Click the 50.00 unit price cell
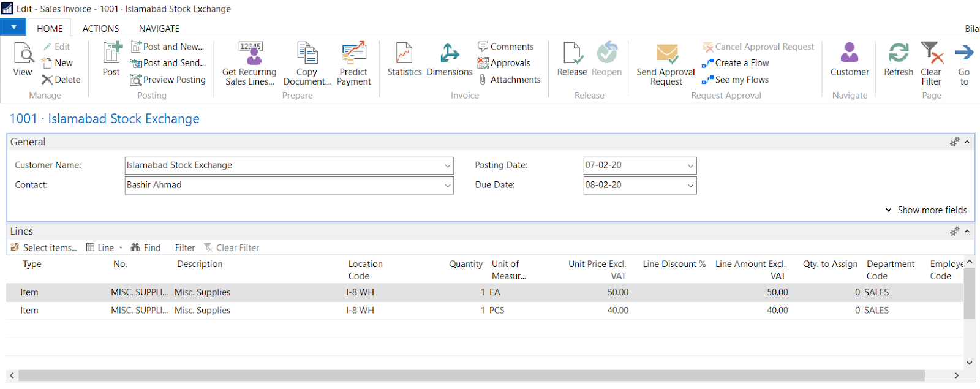 (x=618, y=293)
